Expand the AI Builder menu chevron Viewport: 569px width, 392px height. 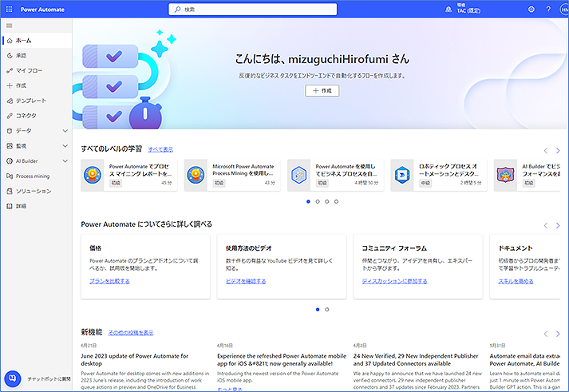click(65, 160)
